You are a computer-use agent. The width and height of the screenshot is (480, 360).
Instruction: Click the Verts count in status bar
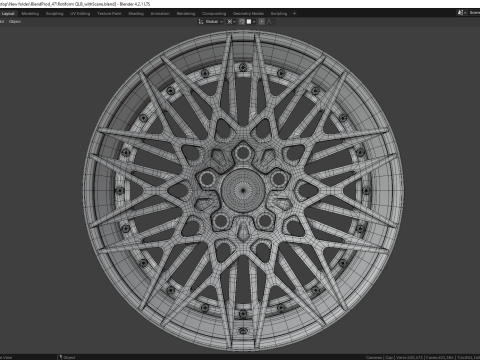[409, 357]
